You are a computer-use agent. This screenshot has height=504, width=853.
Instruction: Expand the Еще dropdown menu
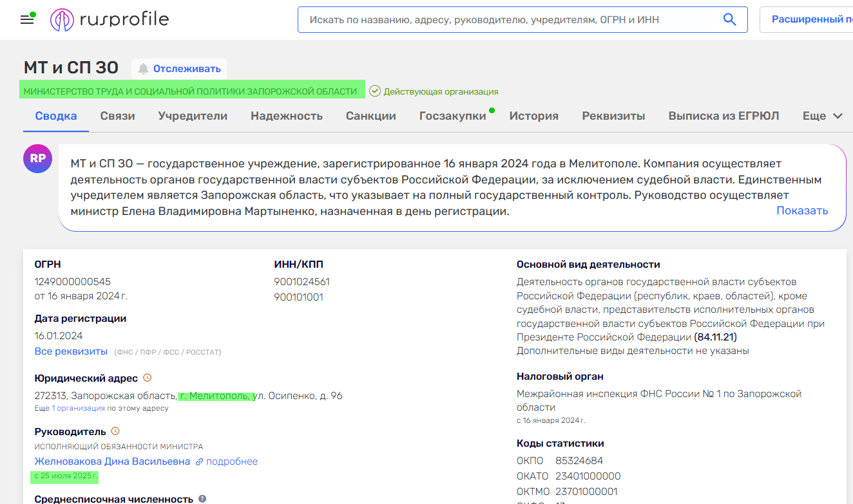click(x=822, y=117)
